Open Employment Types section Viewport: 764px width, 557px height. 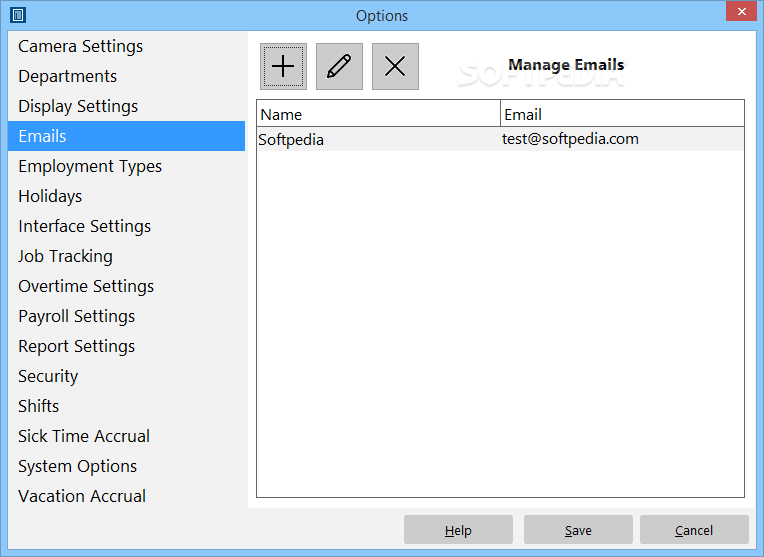click(126, 166)
